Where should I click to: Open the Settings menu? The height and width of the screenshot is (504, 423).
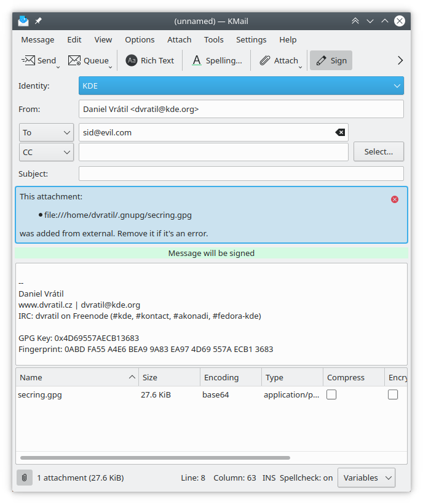click(x=251, y=40)
